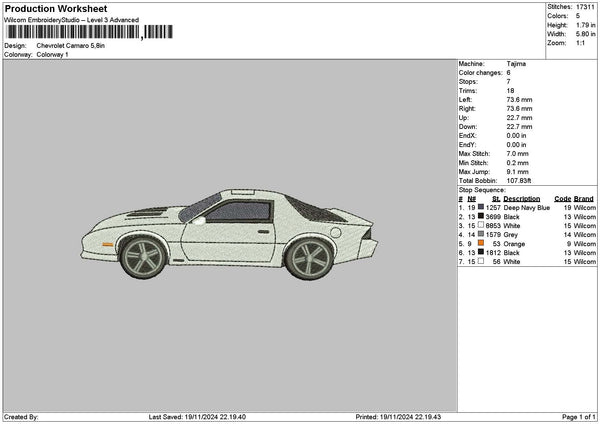Select the Orange color swatch in stop 5
Image resolution: width=600 pixels, height=424 pixels.
(x=482, y=243)
